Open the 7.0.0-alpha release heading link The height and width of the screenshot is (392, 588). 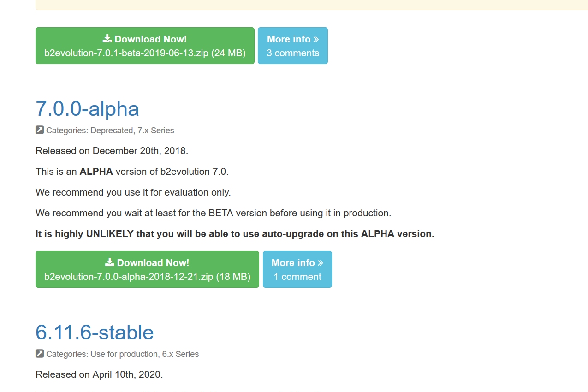(87, 109)
